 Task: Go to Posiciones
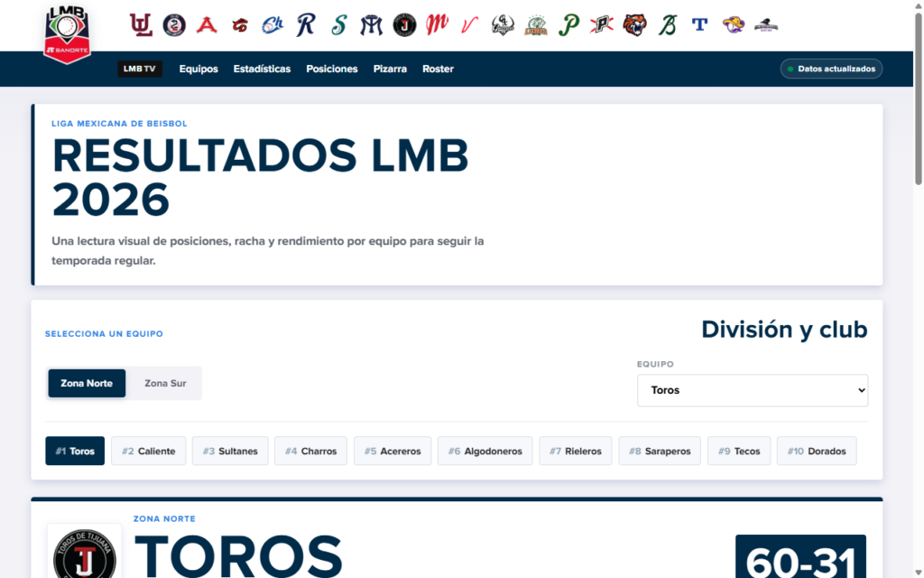(332, 69)
